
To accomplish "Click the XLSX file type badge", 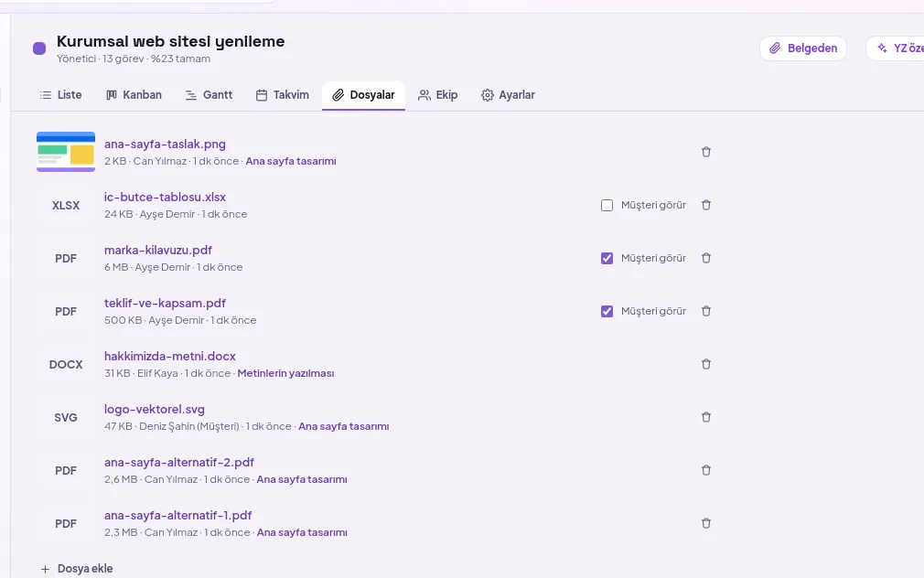I will pos(65,206).
